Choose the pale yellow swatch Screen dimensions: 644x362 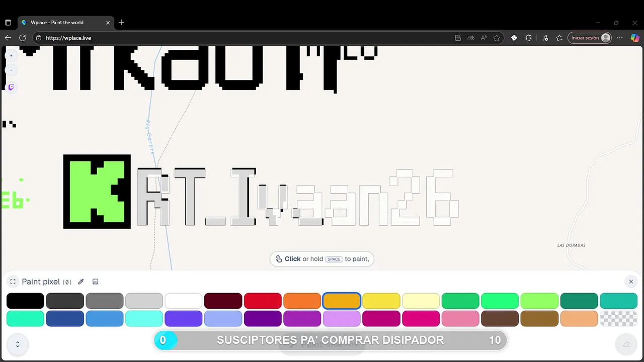[421, 301]
